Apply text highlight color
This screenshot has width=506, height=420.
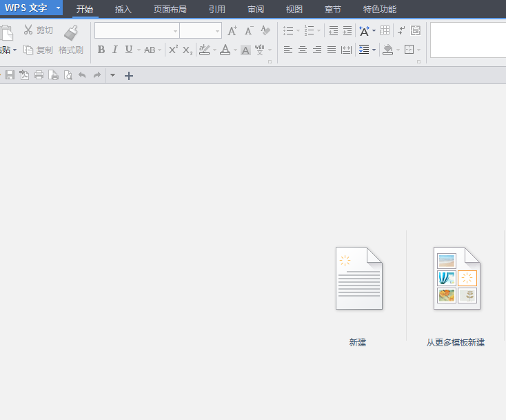(205, 50)
